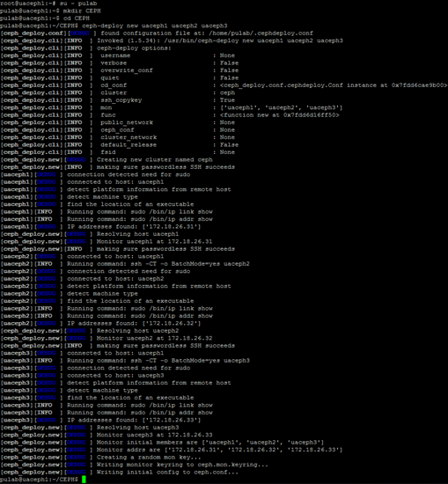
Task: Click the final 'pulab@uaceph1:~/CEPH$' prompt
Action: point(40,480)
